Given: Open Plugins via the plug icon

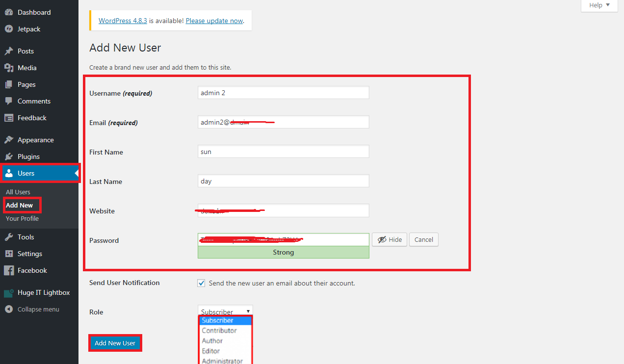Looking at the screenshot, I should point(8,156).
